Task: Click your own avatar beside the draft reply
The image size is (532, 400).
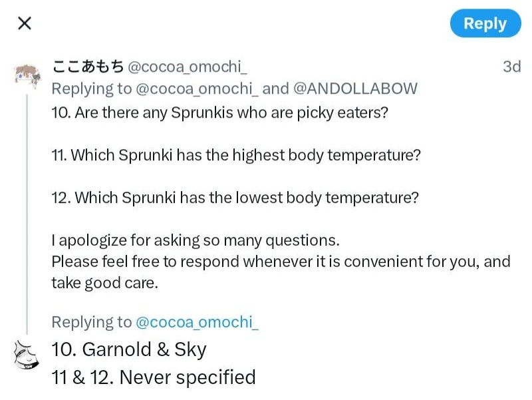Action: 26,356
